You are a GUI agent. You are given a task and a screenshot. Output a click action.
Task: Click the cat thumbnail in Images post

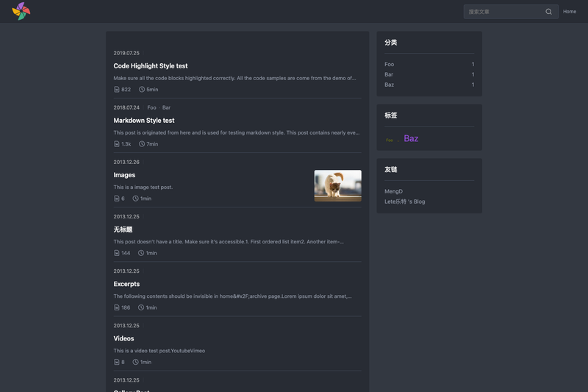338,185
